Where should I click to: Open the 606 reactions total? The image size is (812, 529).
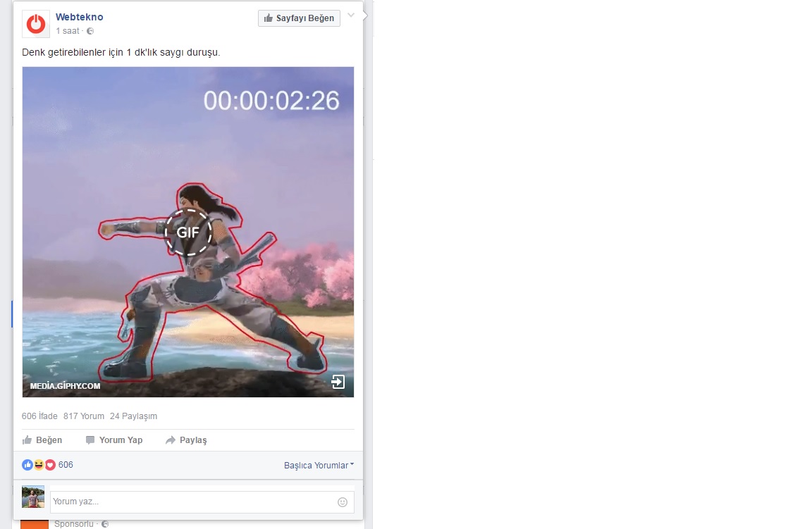(x=66, y=465)
